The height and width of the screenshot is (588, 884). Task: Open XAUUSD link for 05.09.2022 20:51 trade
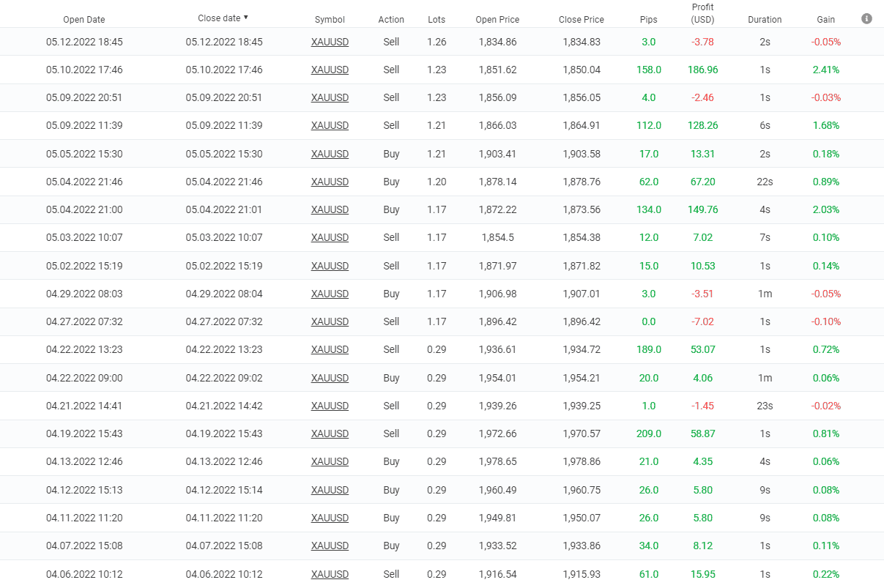(330, 97)
